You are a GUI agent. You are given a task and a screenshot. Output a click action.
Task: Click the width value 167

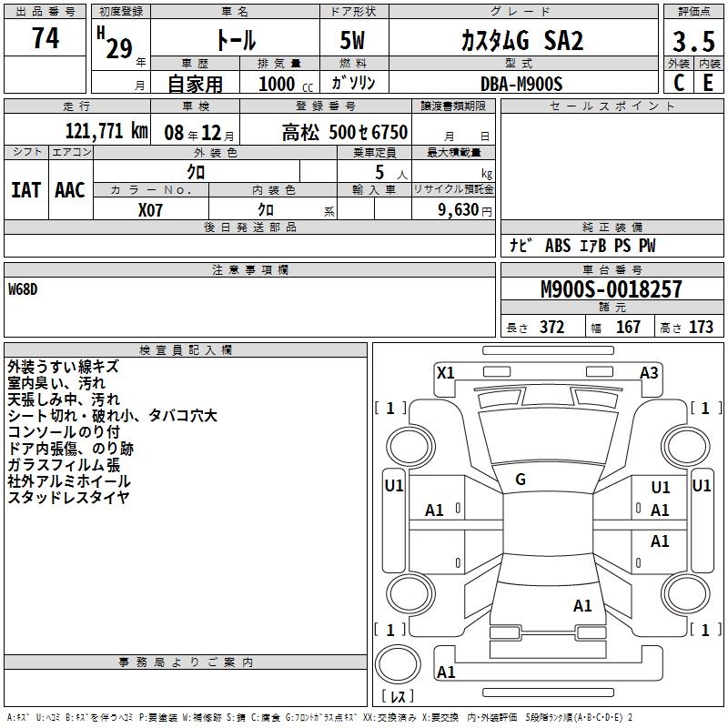pos(628,327)
